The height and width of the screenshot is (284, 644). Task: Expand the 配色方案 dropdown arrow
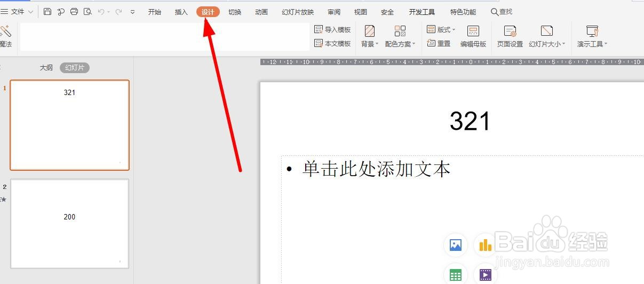click(x=414, y=44)
